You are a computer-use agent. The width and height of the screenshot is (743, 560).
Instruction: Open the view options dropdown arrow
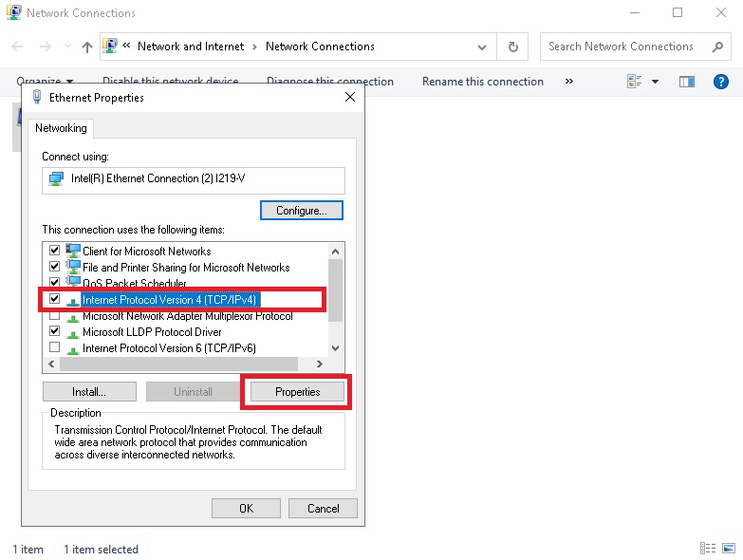655,82
